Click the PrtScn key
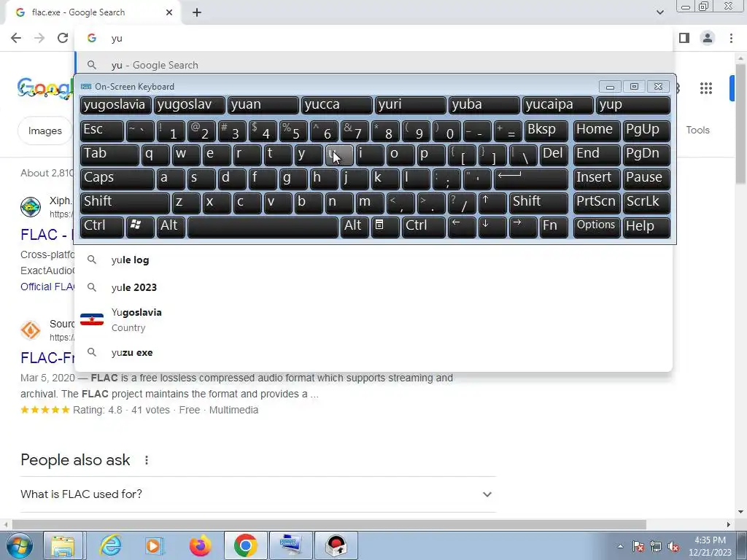This screenshot has height=560, width=747. pos(597,203)
